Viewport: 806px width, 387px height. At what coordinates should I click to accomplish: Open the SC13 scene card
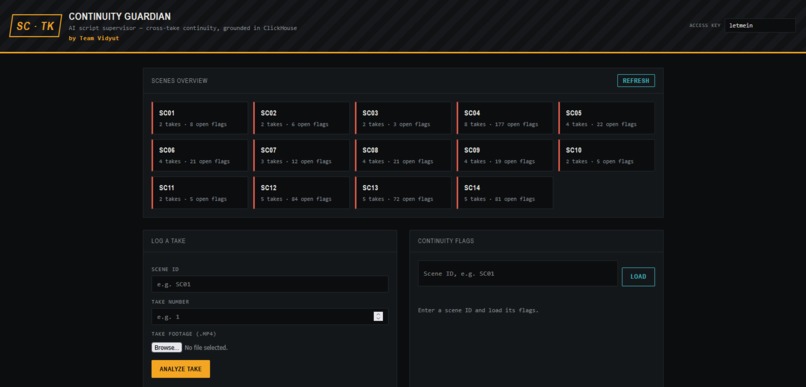point(403,193)
